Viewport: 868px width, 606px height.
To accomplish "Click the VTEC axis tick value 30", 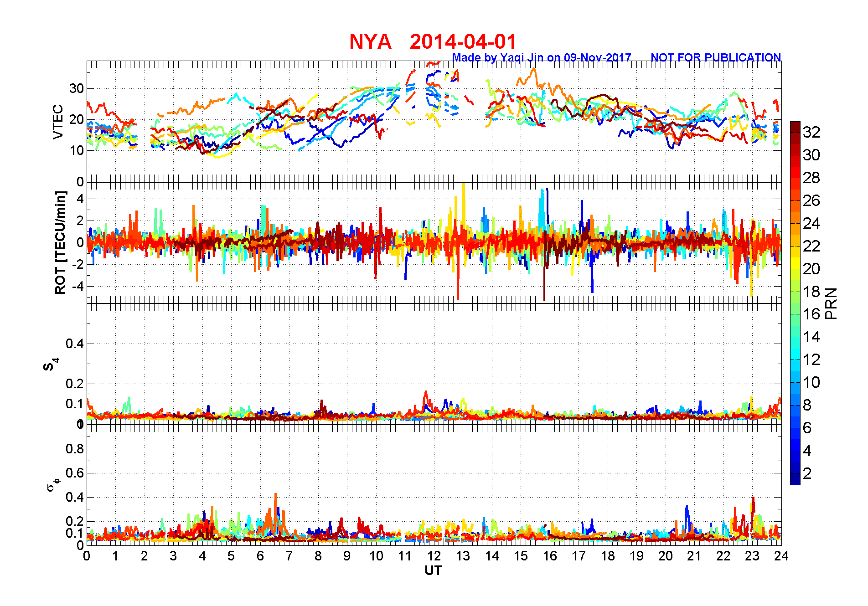I will tap(76, 88).
